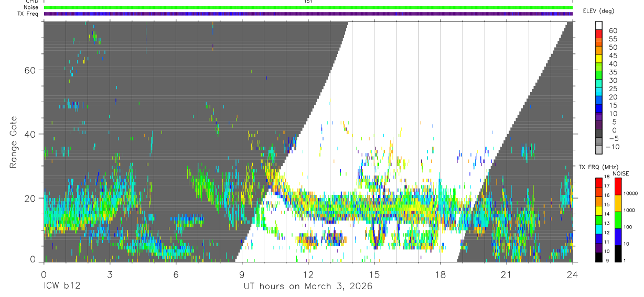Click the ELEV legend value '55'
The image size is (644, 297).
[613, 39]
